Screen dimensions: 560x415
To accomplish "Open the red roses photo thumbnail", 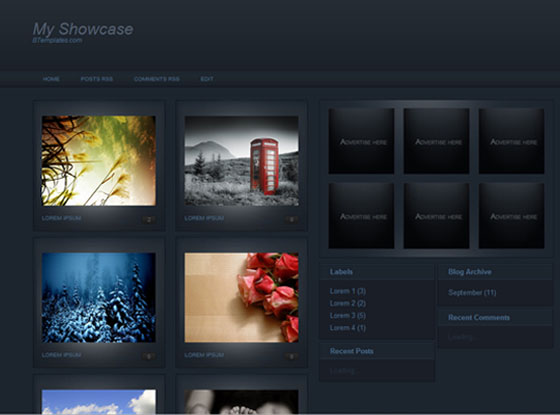I will click(241, 298).
